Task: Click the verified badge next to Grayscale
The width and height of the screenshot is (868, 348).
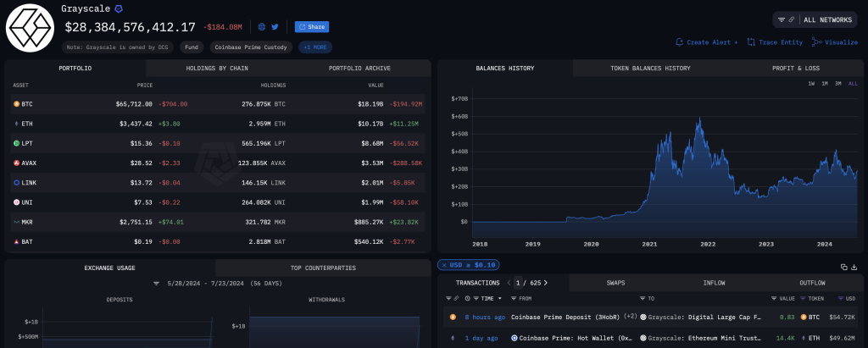Action: [x=119, y=8]
